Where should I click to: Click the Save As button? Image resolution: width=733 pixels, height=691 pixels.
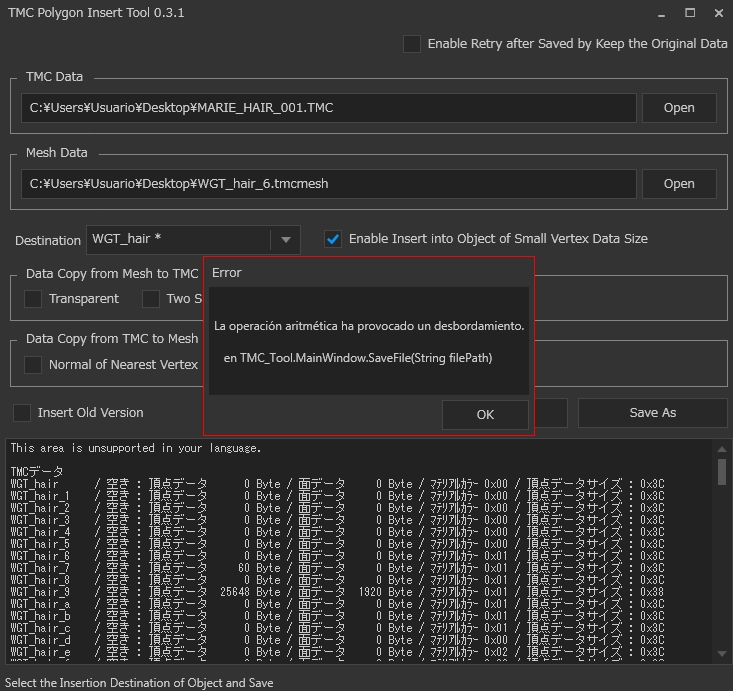[x=652, y=412]
